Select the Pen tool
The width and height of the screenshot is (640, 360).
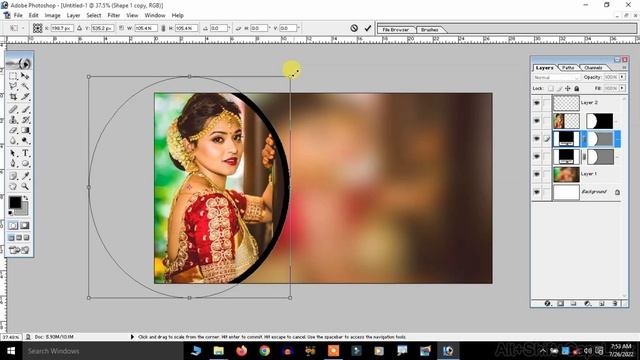(x=13, y=164)
